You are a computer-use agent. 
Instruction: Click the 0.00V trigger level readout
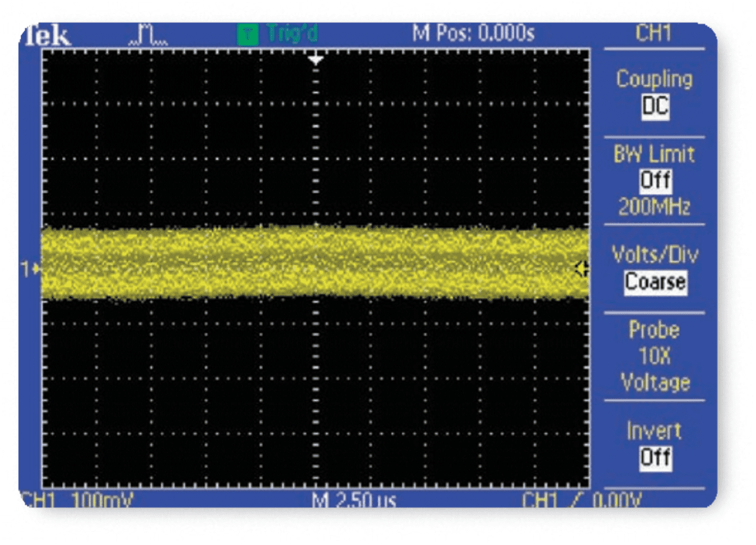616,500
